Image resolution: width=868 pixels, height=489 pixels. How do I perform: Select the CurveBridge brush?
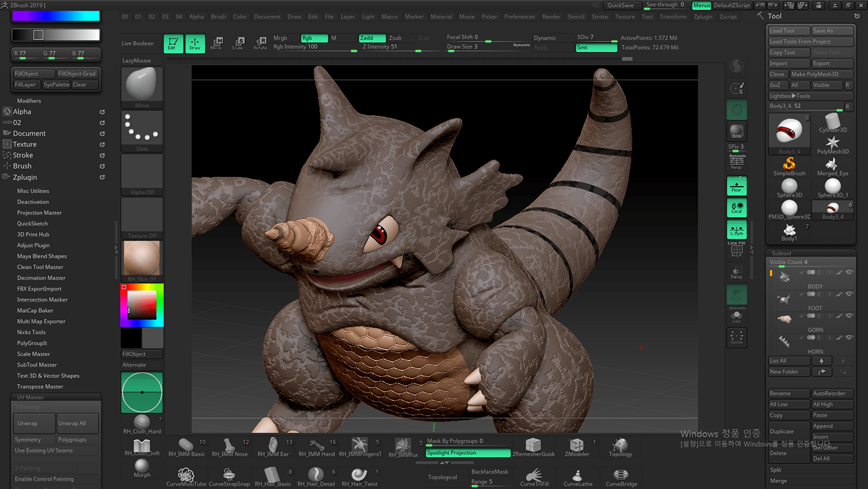pos(621,477)
